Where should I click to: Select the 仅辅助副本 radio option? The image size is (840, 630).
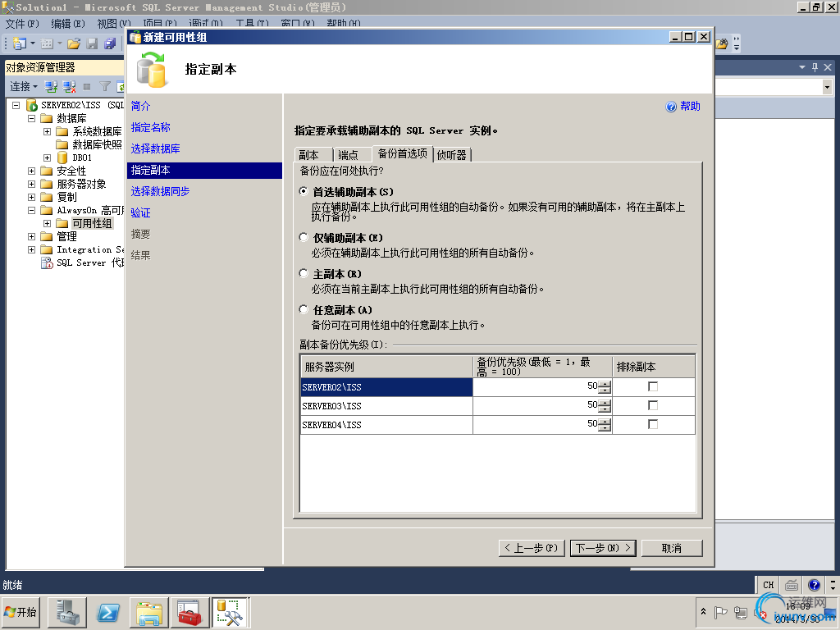pos(304,238)
